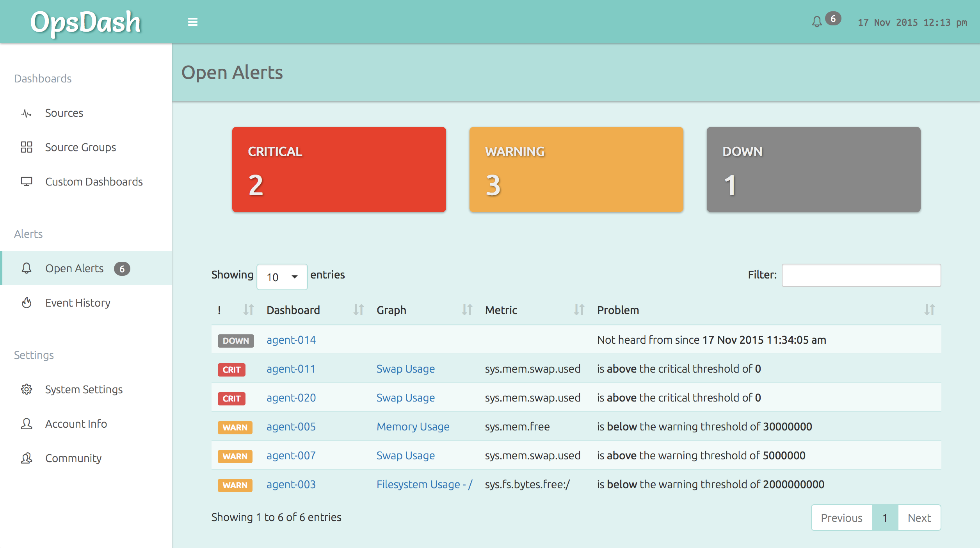Click the sidebar Open Alerts badge 6
The width and height of the screenshot is (980, 548).
(x=122, y=269)
